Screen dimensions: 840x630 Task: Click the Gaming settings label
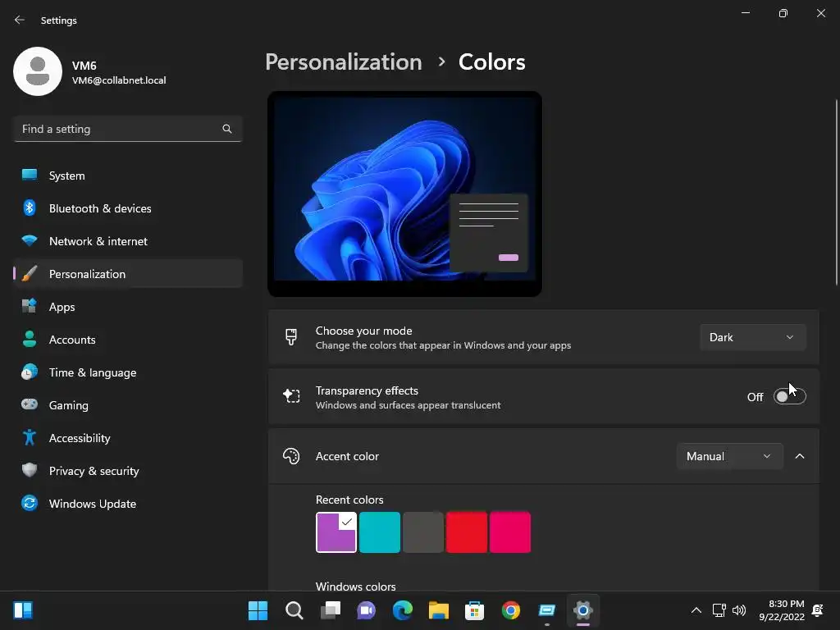pyautogui.click(x=69, y=405)
